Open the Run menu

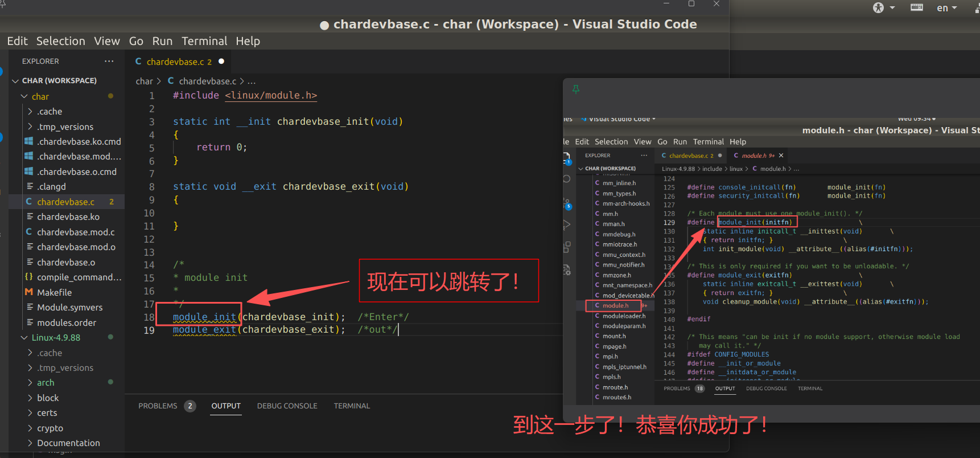click(162, 41)
